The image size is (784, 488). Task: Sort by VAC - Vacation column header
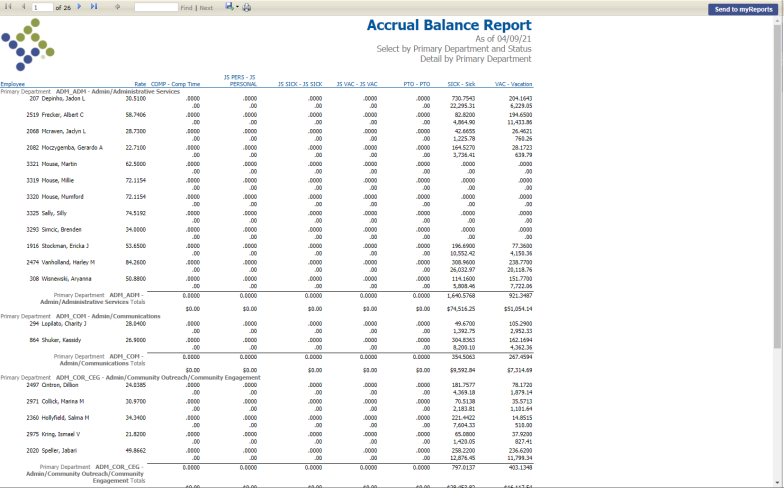point(514,84)
